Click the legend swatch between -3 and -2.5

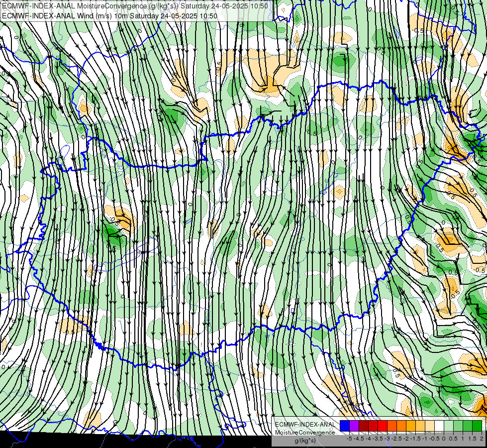(x=392, y=426)
